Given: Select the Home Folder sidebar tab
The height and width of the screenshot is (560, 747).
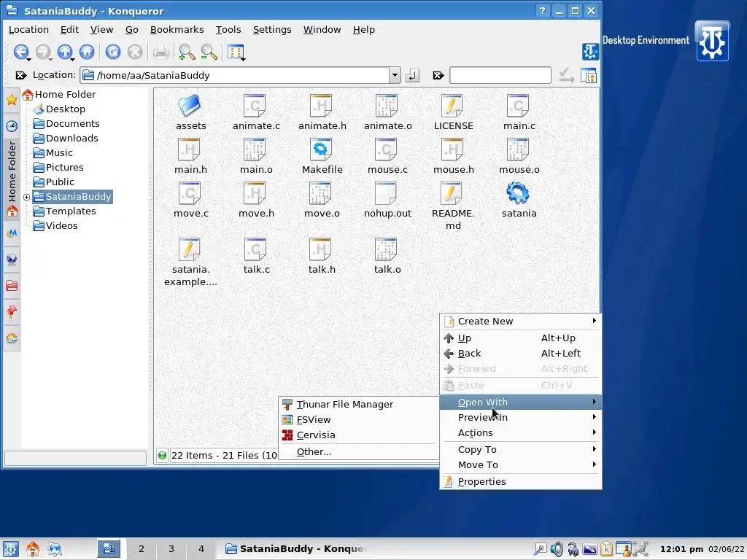Looking at the screenshot, I should [x=12, y=179].
